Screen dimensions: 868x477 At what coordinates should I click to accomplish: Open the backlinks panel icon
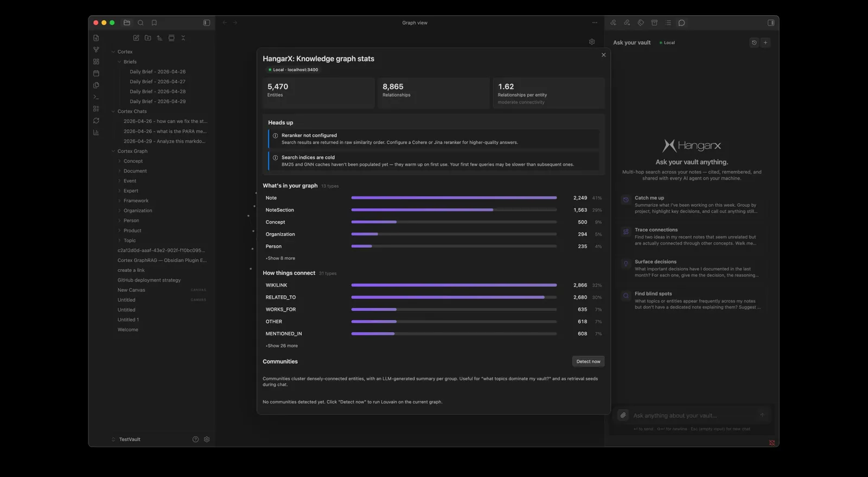[613, 23]
